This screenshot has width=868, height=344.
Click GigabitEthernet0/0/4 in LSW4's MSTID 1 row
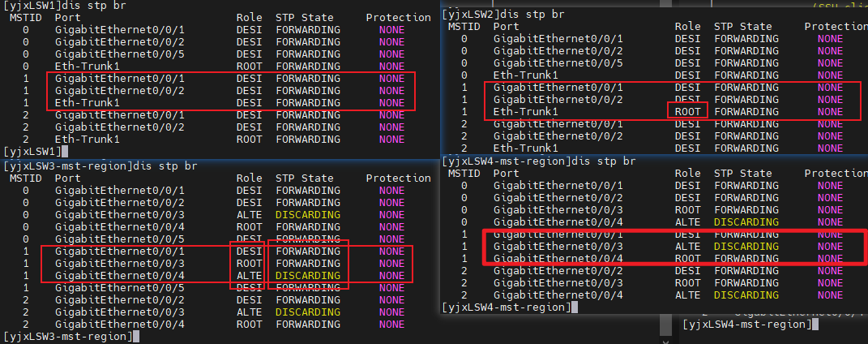(x=547, y=258)
